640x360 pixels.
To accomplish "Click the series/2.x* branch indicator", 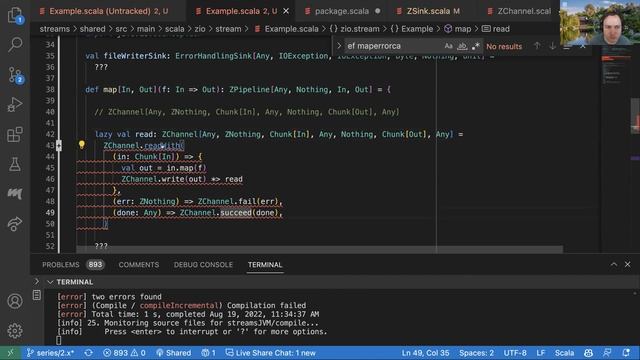I will pos(50,353).
